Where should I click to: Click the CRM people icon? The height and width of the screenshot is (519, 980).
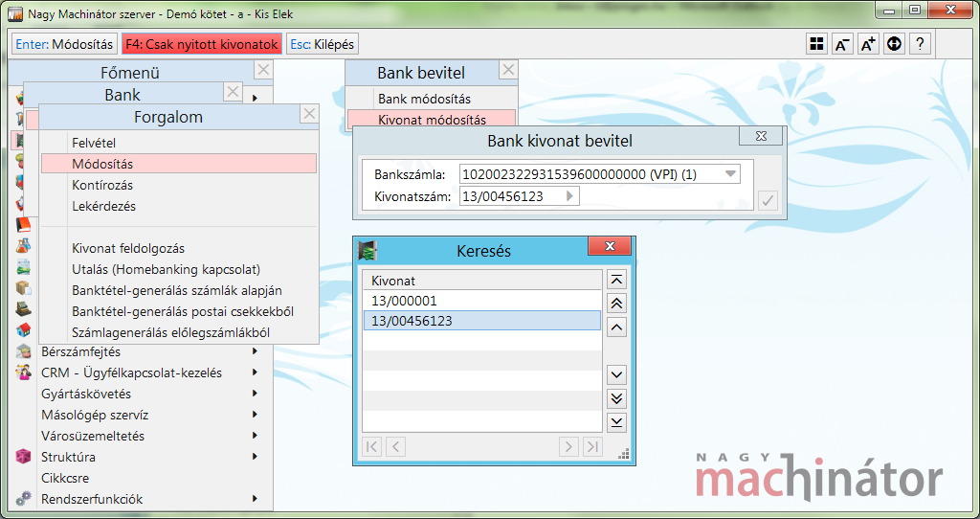coord(23,372)
